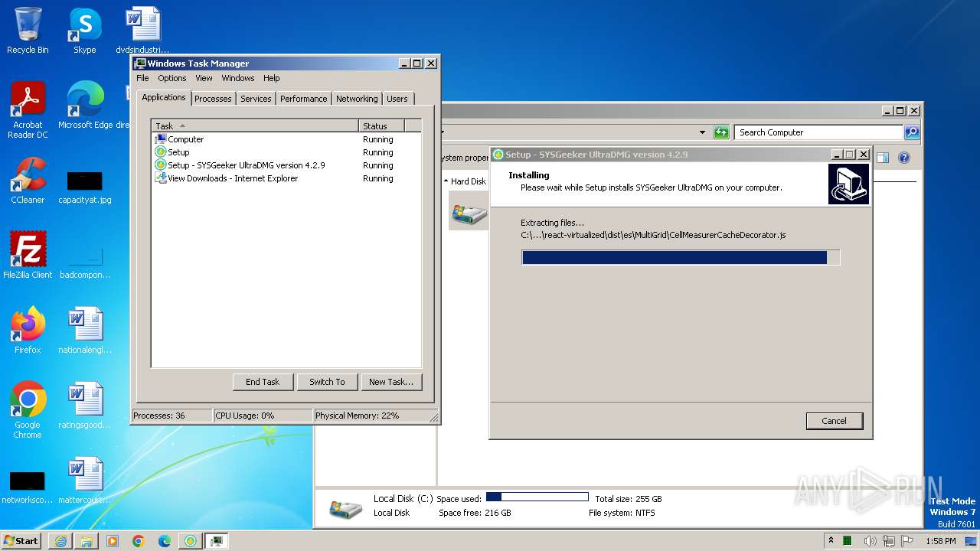The height and width of the screenshot is (551, 980).
Task: Select the Computer task row
Action: coord(286,139)
